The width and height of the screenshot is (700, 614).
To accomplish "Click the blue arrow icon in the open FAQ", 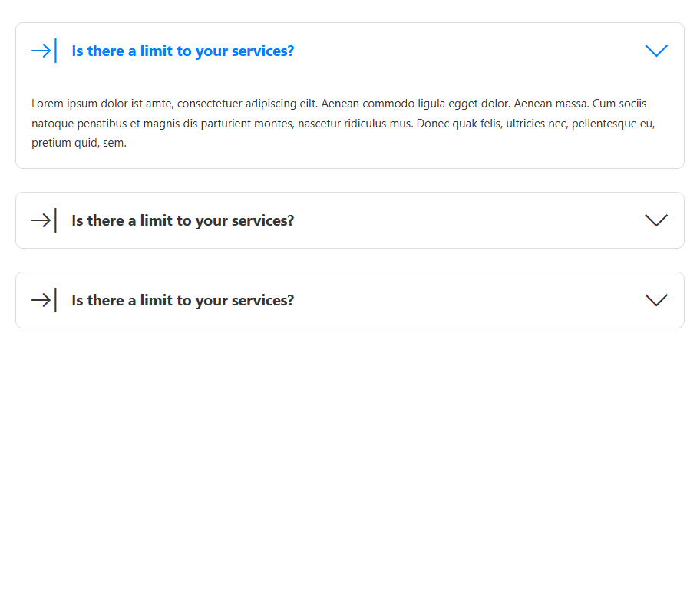I will pos(41,51).
